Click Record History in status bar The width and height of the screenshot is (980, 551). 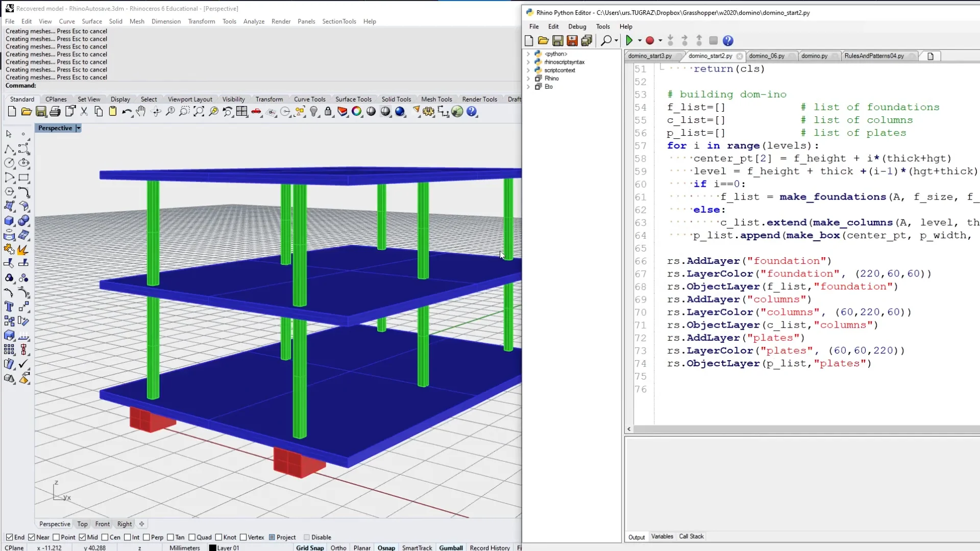click(489, 547)
